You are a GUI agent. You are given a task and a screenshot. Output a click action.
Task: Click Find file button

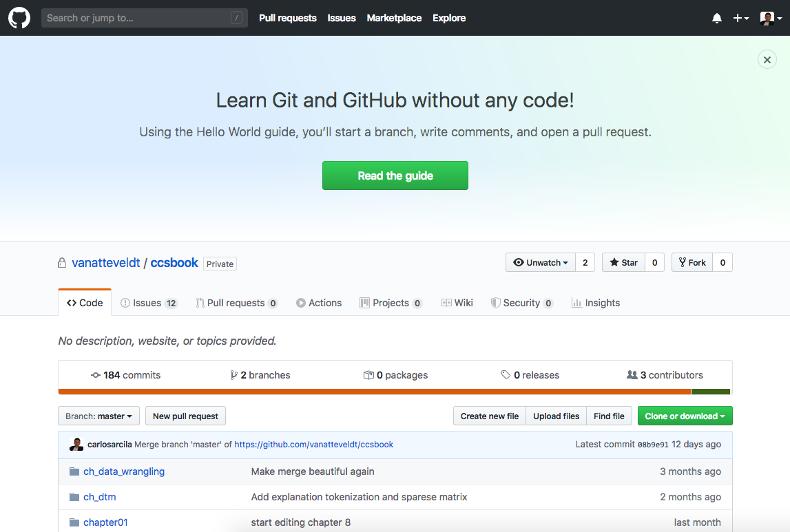click(x=609, y=416)
